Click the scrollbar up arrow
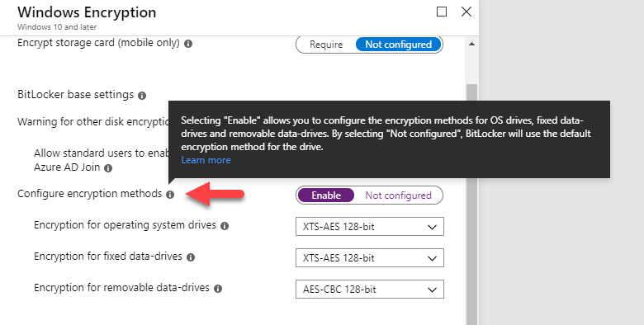This screenshot has width=644, height=325. [471, 44]
